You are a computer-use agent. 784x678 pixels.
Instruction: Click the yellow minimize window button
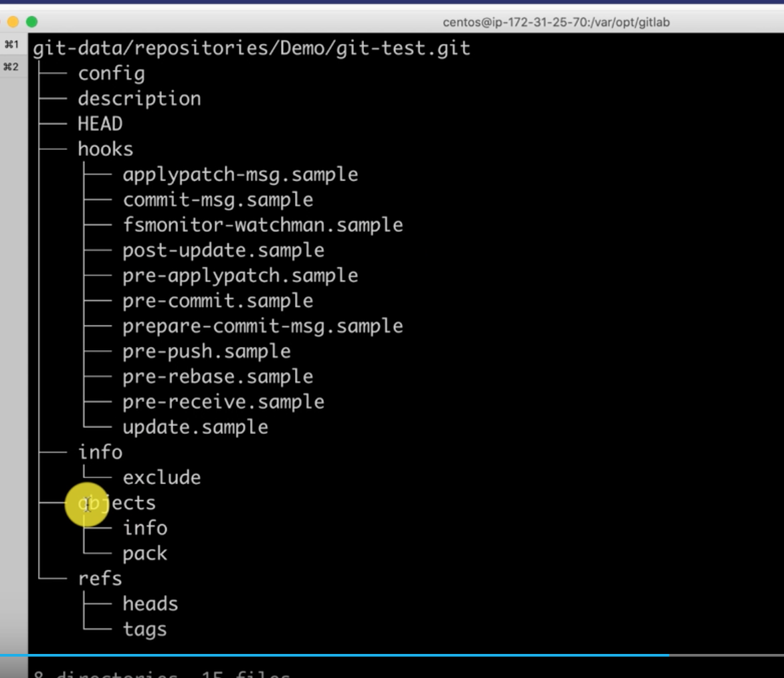[x=13, y=21]
